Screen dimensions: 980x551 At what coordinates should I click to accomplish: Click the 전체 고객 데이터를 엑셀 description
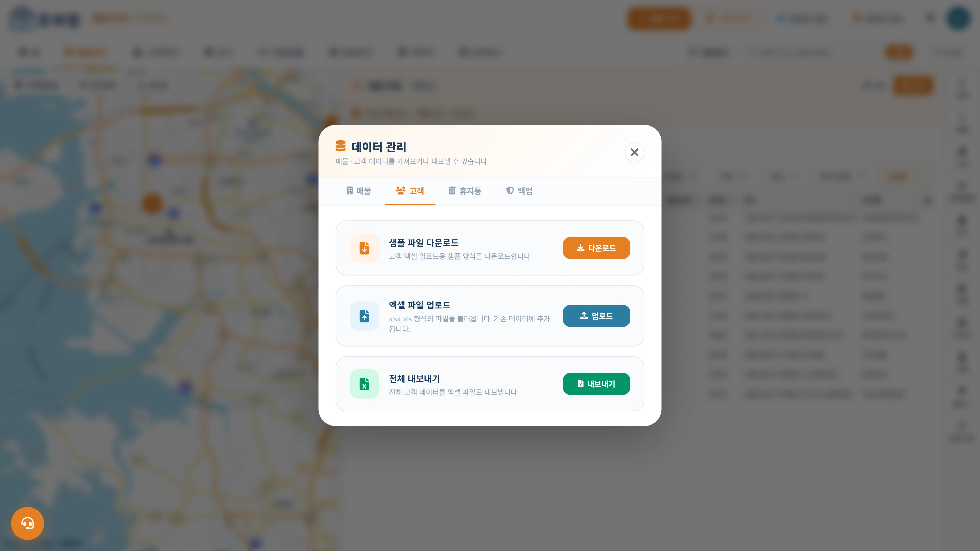tap(453, 392)
